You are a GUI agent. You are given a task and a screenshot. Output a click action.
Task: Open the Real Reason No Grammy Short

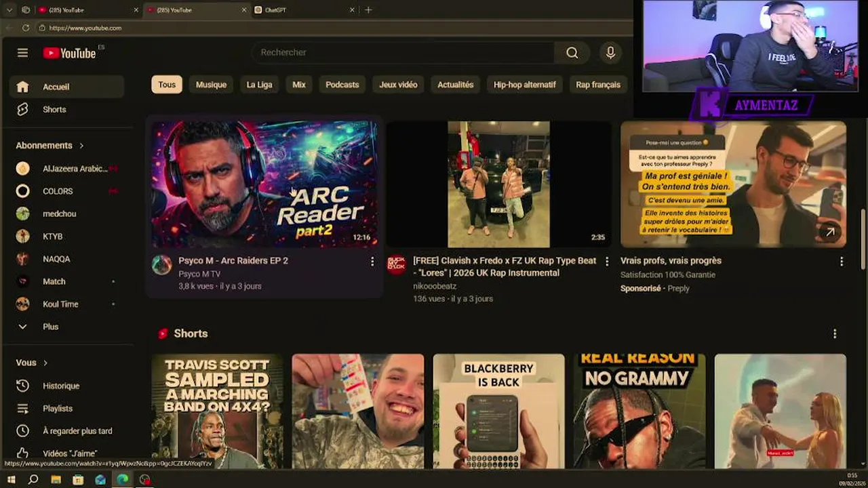pos(639,411)
